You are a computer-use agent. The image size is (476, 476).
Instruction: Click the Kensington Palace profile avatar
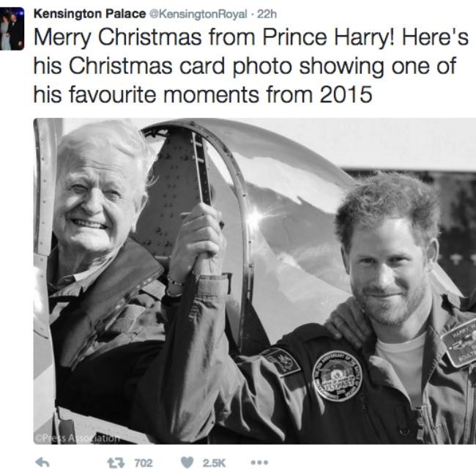tap(12, 29)
